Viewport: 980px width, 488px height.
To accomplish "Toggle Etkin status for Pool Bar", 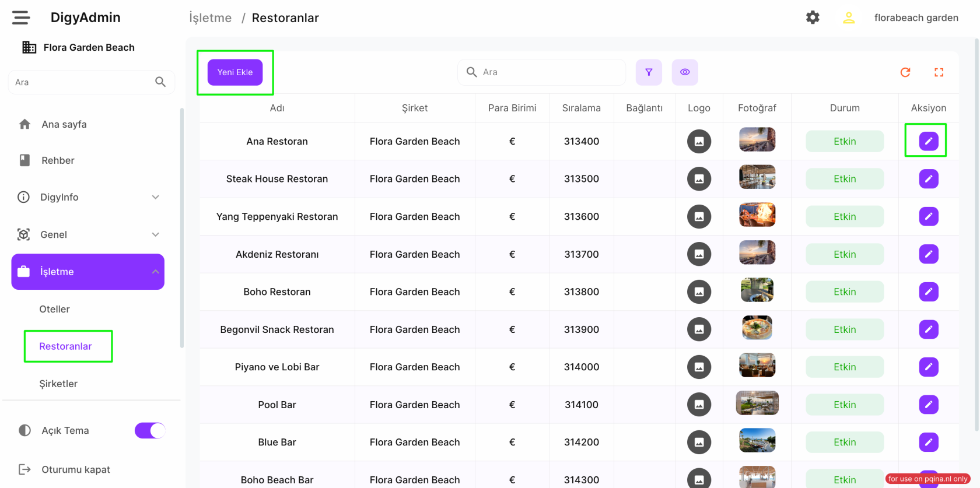I will coord(844,405).
